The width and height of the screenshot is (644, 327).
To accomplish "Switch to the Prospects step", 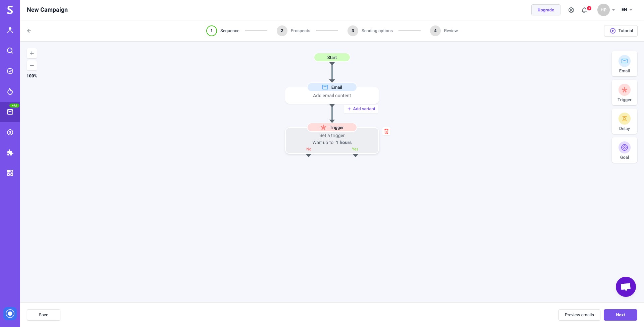I will coord(300,30).
